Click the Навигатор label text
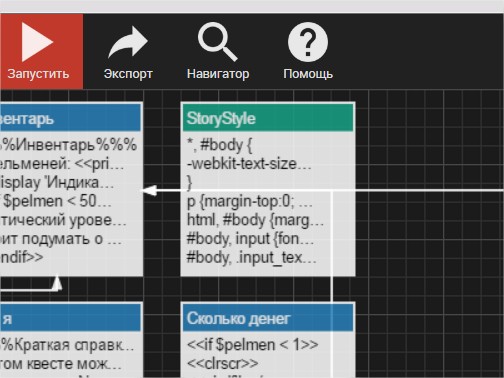This screenshot has height=378, width=504. (218, 74)
